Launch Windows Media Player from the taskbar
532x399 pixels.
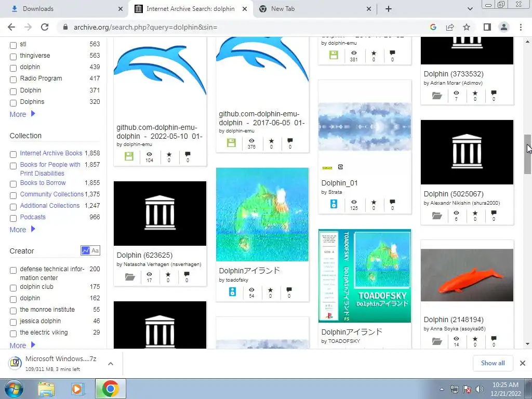78,389
